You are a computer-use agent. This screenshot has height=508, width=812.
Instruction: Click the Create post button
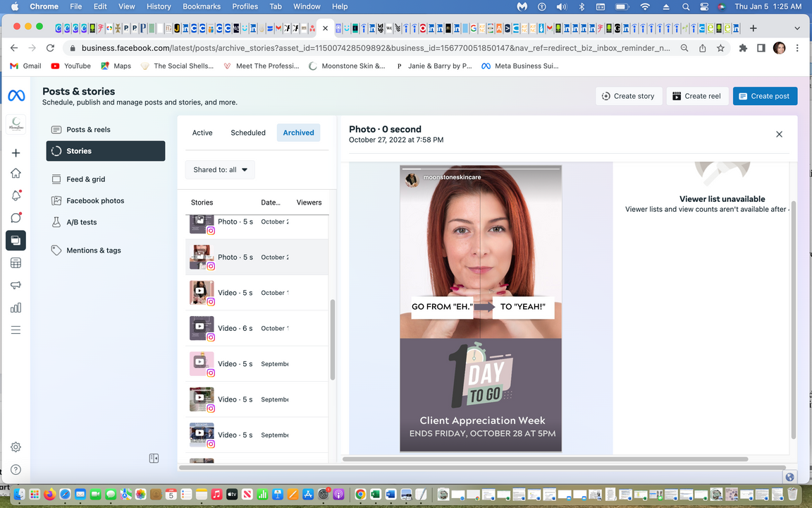pyautogui.click(x=765, y=96)
